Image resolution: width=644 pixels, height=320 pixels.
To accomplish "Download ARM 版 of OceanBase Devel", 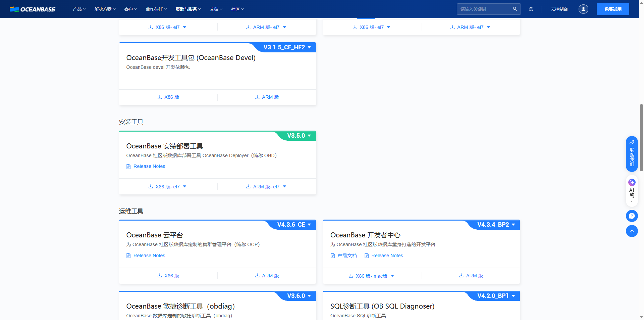I will tap(267, 97).
